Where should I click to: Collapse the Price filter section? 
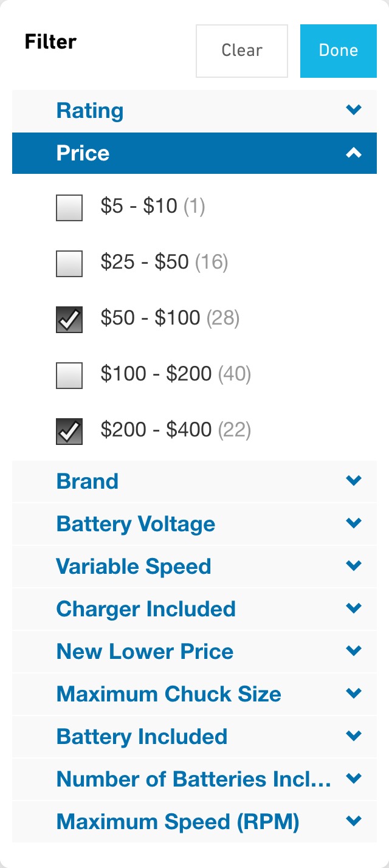[x=194, y=153]
